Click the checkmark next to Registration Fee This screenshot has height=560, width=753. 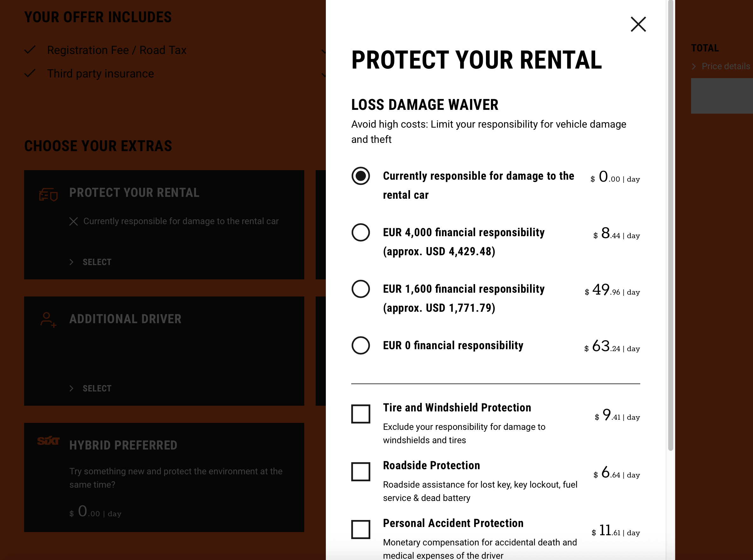(30, 50)
